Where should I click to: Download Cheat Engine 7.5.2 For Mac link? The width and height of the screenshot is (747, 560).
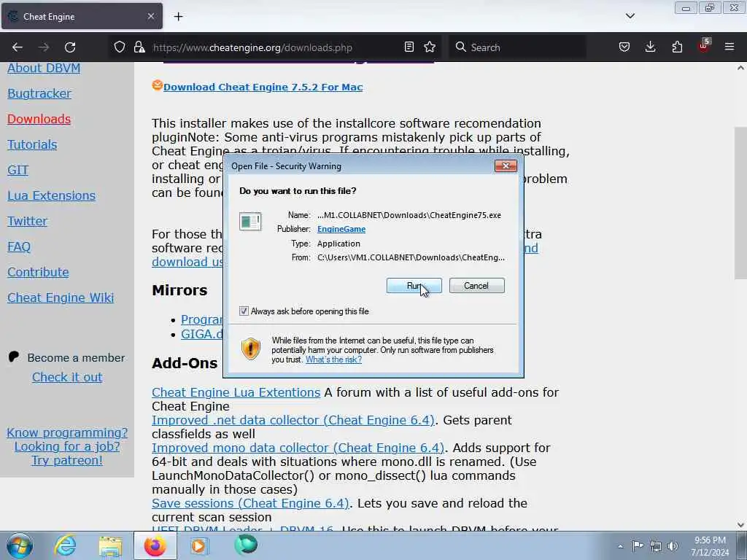(x=263, y=87)
